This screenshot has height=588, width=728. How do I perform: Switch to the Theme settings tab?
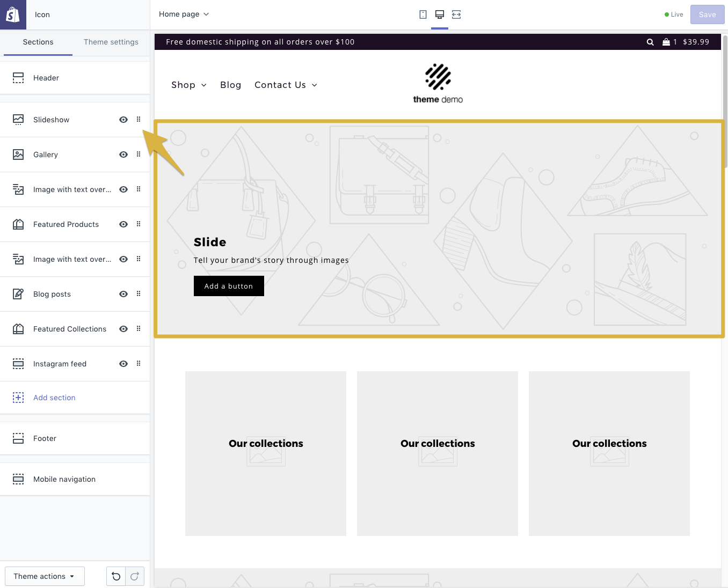click(111, 42)
